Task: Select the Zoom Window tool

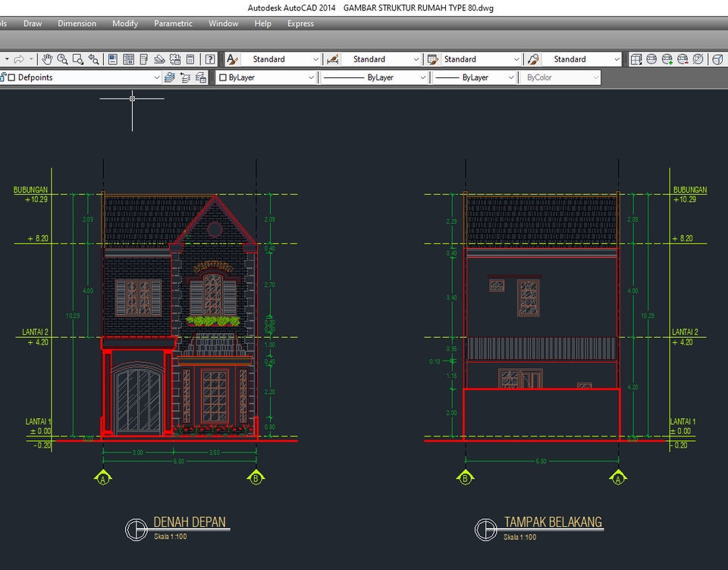Action: (x=78, y=58)
